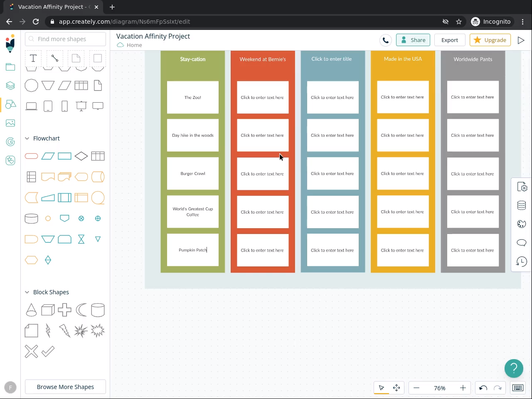Image resolution: width=532 pixels, height=399 pixels.
Task: Activate the pointer select tool
Action: tap(382, 388)
